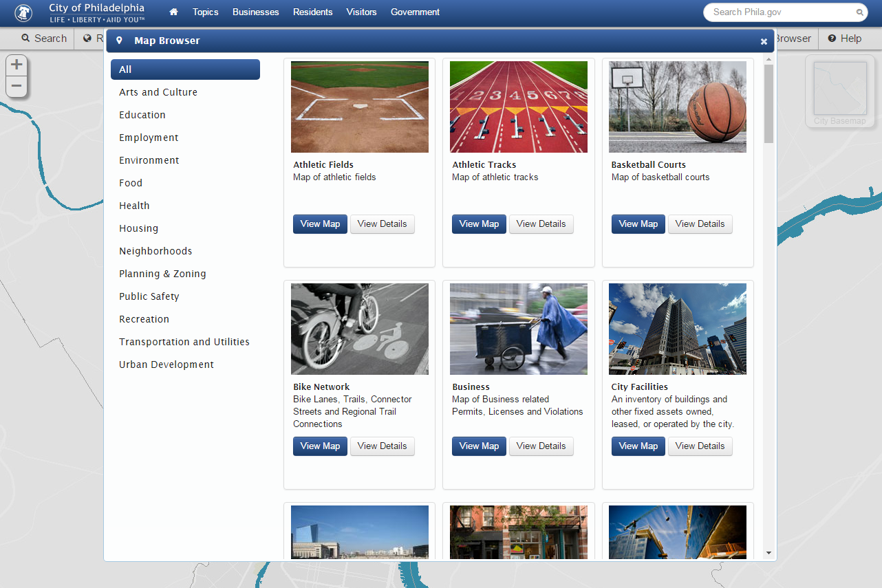Click the home icon in the top navigation

pyautogui.click(x=173, y=12)
